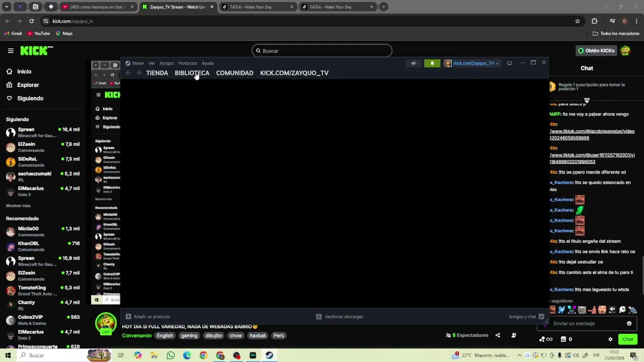Open KICK.COM/ZAYQUO_TV profile tab in Steam

click(294, 73)
